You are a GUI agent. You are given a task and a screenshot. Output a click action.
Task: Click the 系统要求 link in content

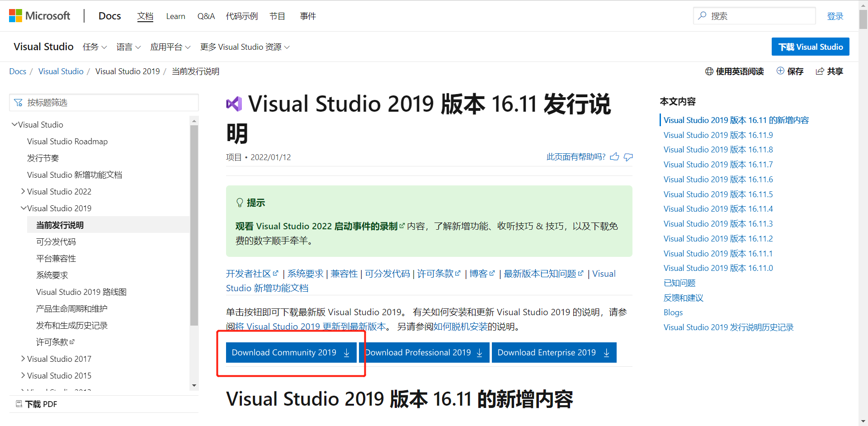point(306,274)
